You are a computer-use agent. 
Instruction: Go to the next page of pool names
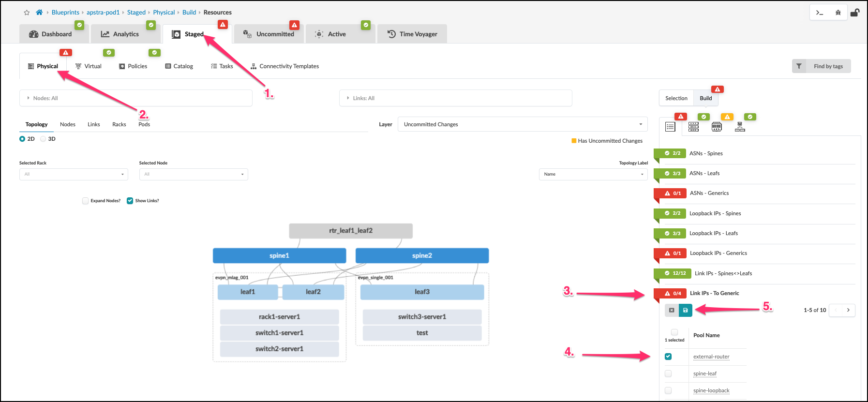pos(848,310)
